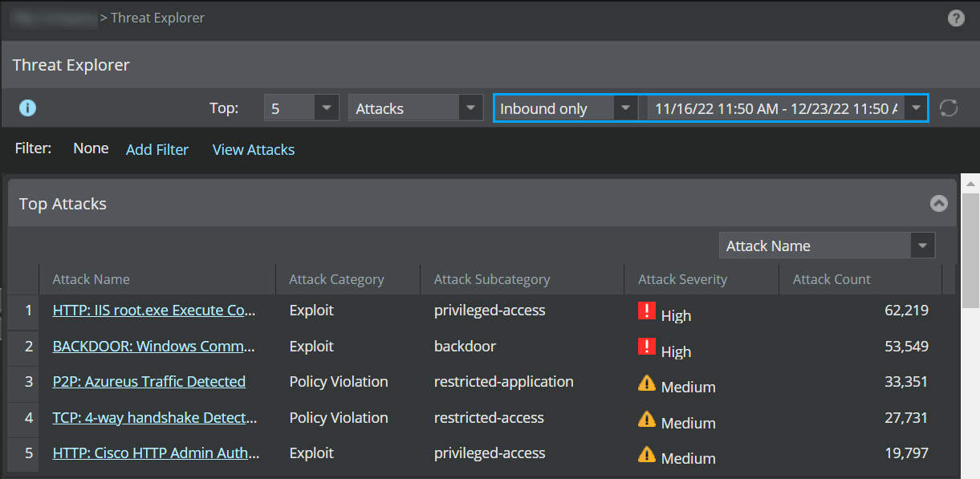Screen dimensions: 980x479
Task: Click High severity icon for BACKDOOR row
Action: pyautogui.click(x=647, y=347)
